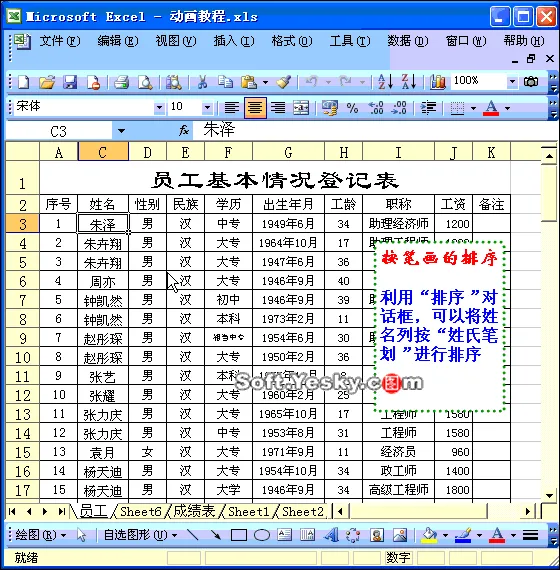The image size is (560, 570).
Task: Open the 数据 menu
Action: point(408,41)
